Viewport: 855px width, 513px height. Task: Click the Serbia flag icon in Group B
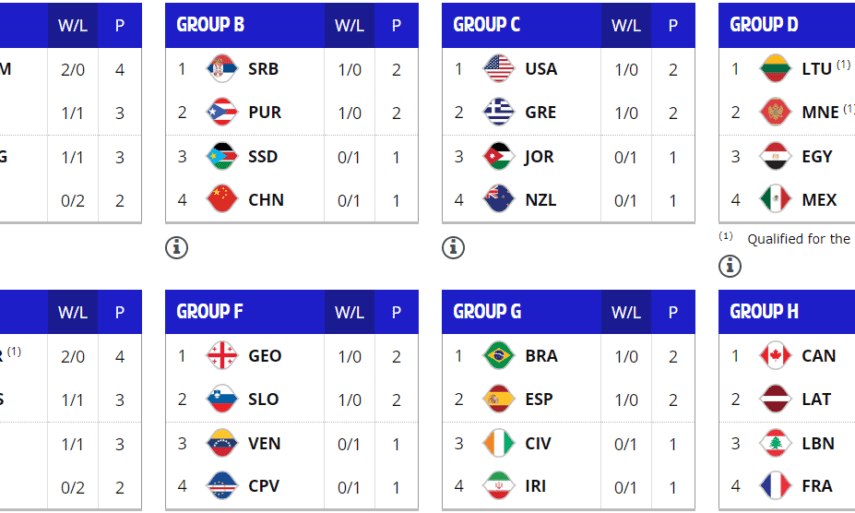point(221,69)
